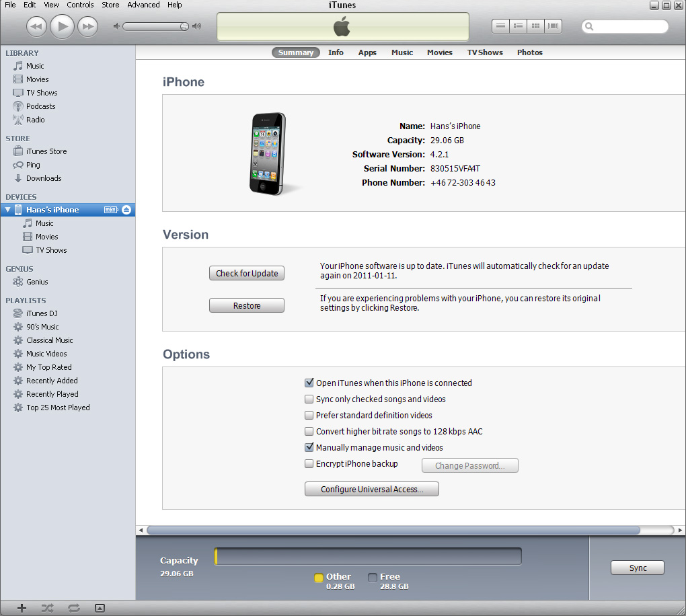This screenshot has height=616, width=686.
Task: Click Configure Universal Access button
Action: tap(372, 489)
